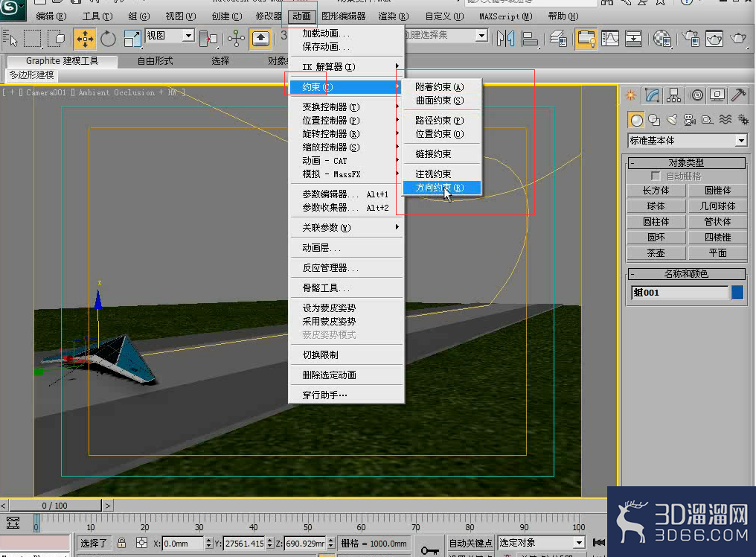This screenshot has width=756, height=557.
Task: Click the Torus primitive button
Action: [656, 238]
